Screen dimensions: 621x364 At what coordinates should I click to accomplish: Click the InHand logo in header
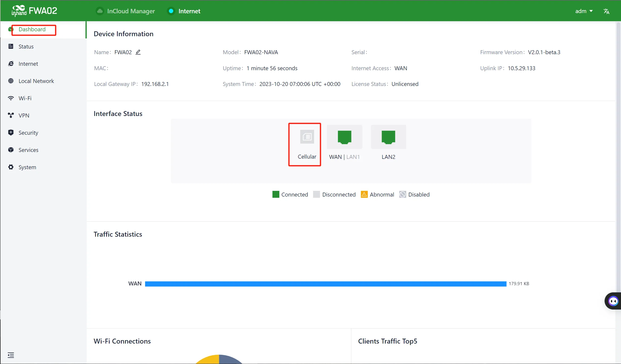pyautogui.click(x=19, y=11)
